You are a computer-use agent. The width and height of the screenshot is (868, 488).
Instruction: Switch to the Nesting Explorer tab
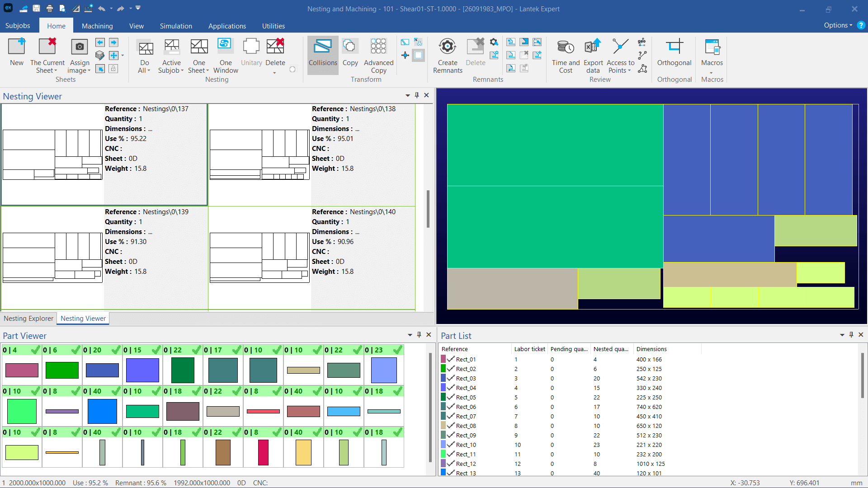28,319
